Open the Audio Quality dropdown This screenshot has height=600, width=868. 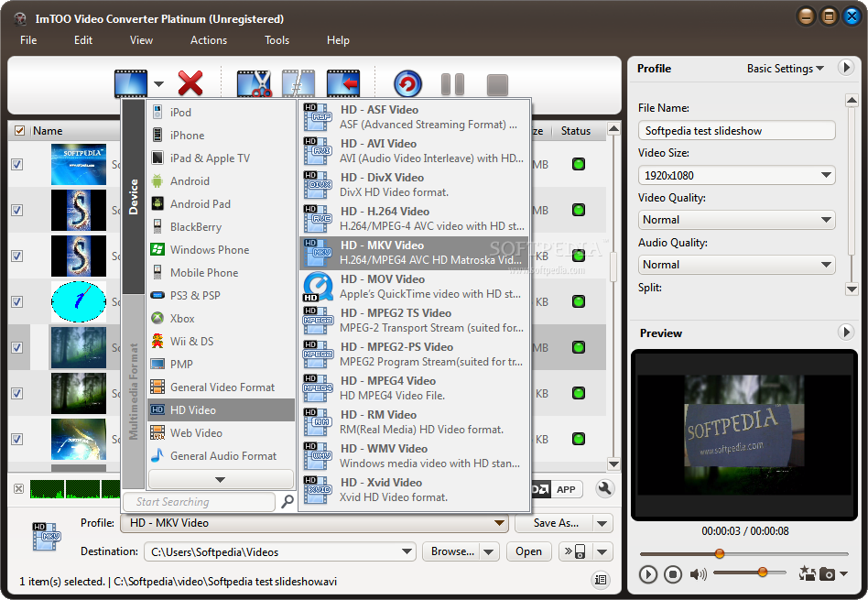736,265
